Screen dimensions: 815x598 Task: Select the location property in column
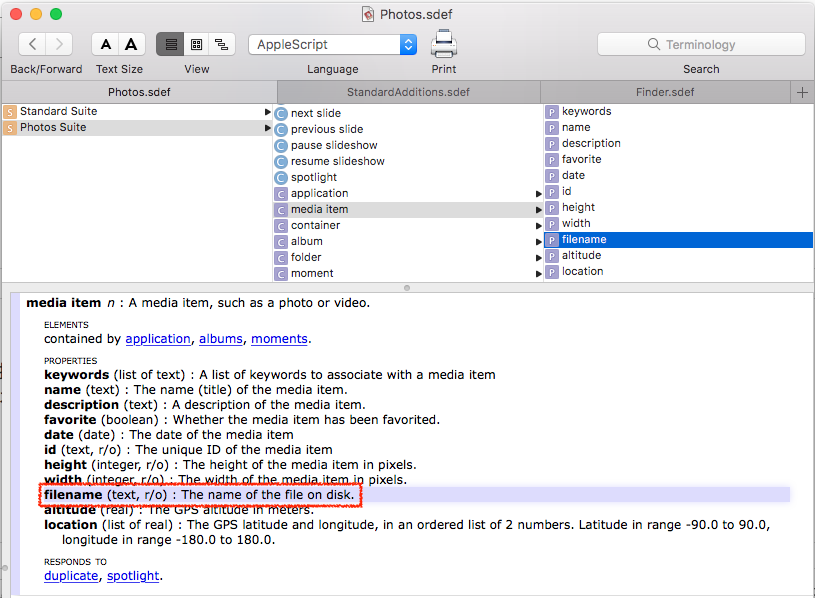678,272
